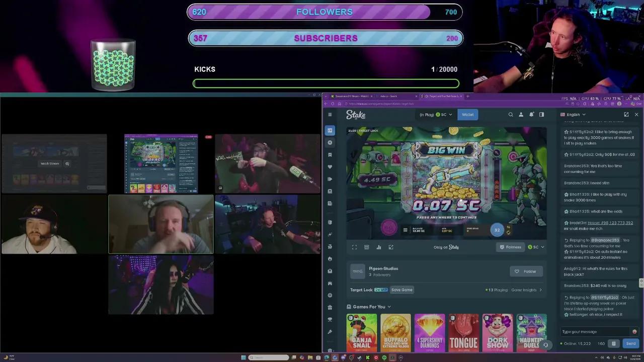Close the Stake chat panel
The height and width of the screenshot is (362, 644).
coord(636,115)
